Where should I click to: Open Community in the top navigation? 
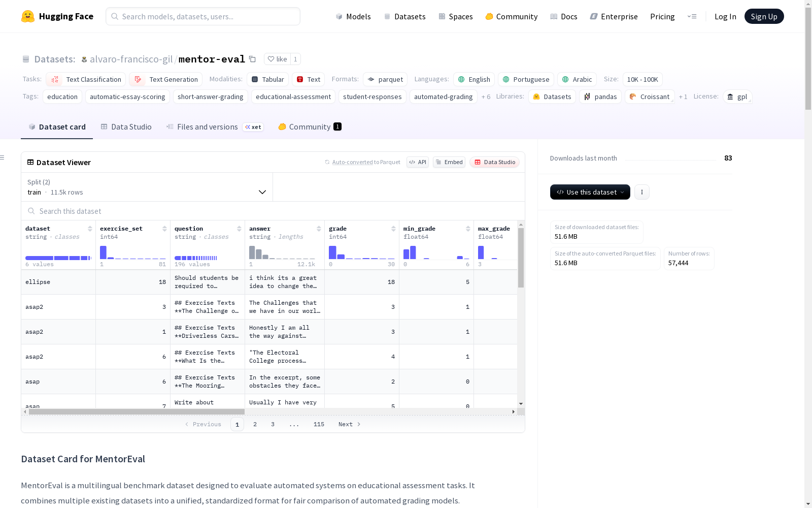click(x=512, y=16)
